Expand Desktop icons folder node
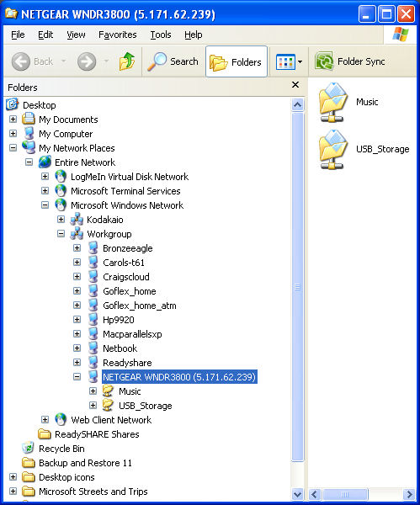This screenshot has width=420, height=505. point(13,476)
